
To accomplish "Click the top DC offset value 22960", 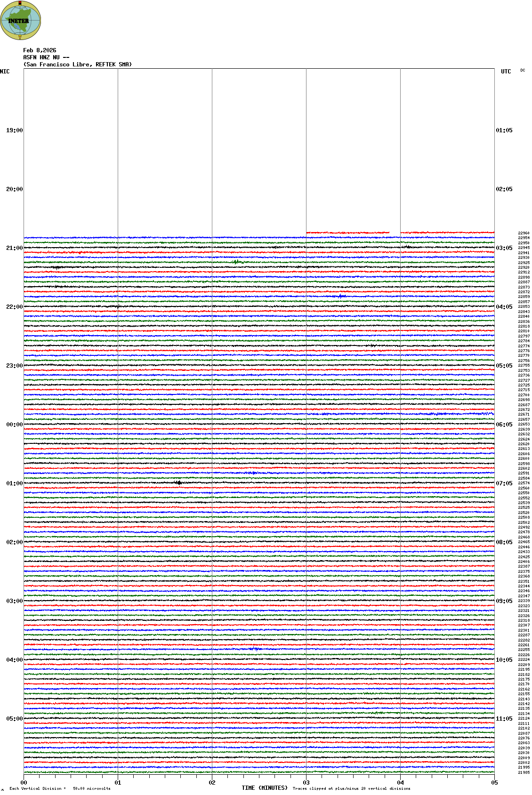I will point(524,233).
